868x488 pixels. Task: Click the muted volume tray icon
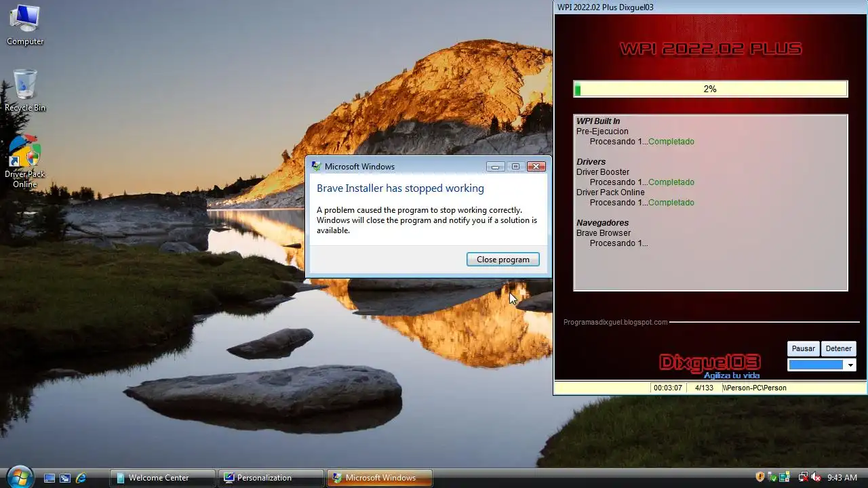(x=816, y=477)
